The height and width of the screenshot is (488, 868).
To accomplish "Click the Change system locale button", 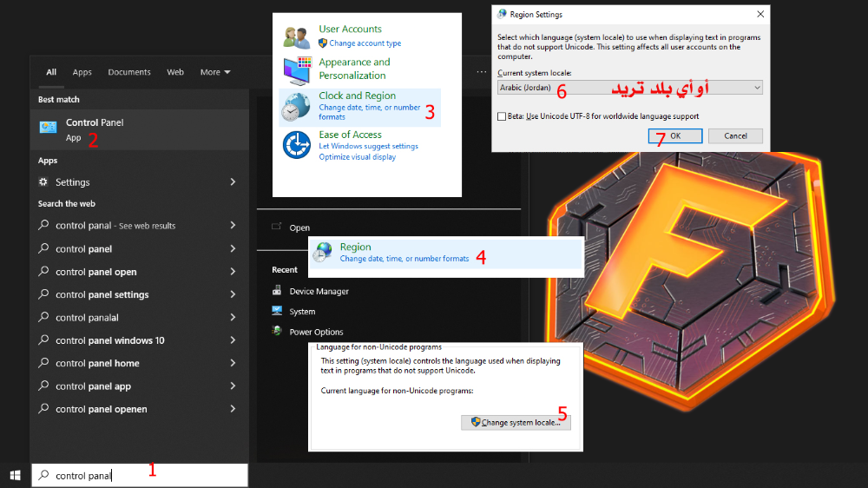I will [516, 422].
